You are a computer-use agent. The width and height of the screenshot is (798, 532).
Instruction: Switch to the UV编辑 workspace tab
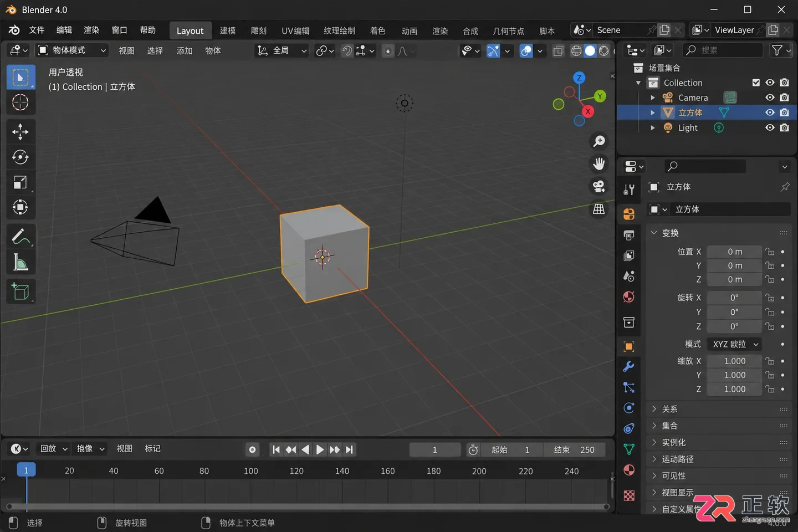295,31
